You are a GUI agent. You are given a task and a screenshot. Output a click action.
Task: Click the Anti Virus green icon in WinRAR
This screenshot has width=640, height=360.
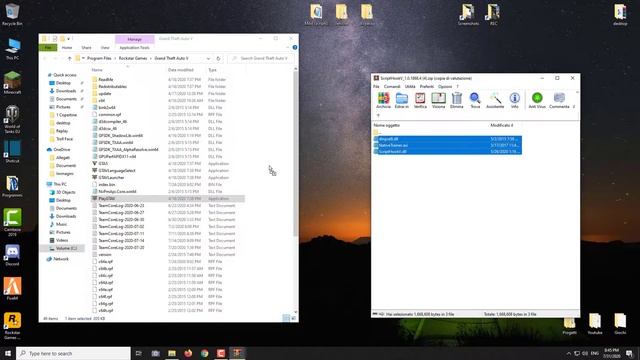coord(537,100)
